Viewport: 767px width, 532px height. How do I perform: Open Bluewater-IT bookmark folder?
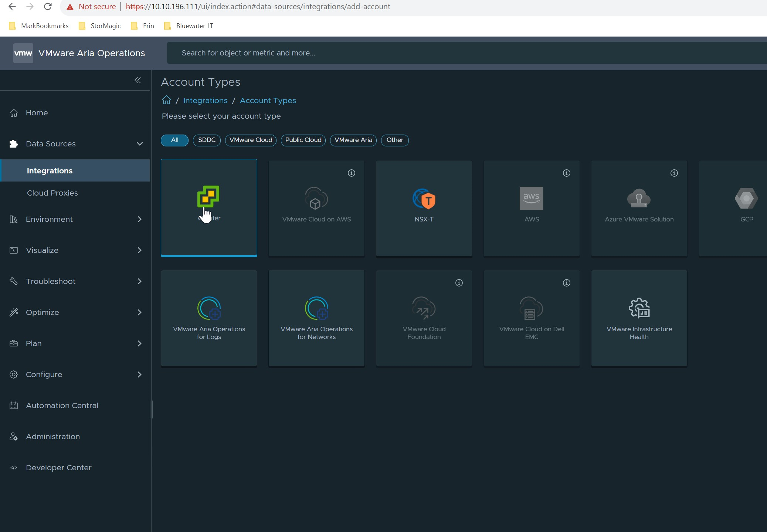[189, 26]
